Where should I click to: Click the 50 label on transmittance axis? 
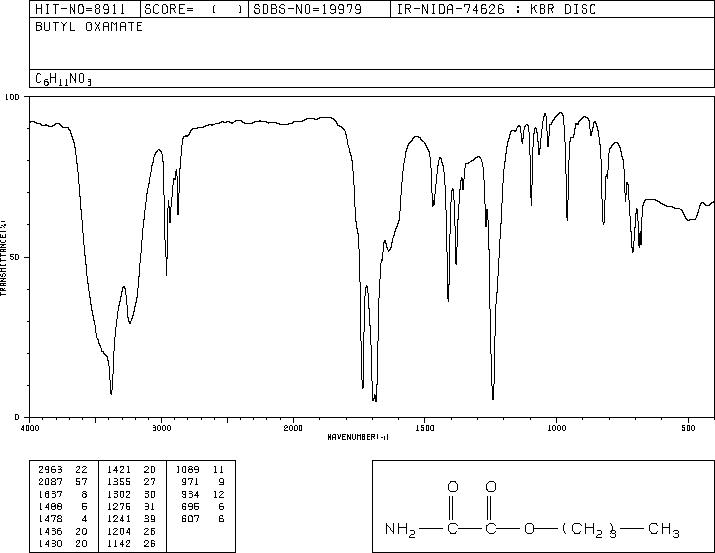(15, 257)
